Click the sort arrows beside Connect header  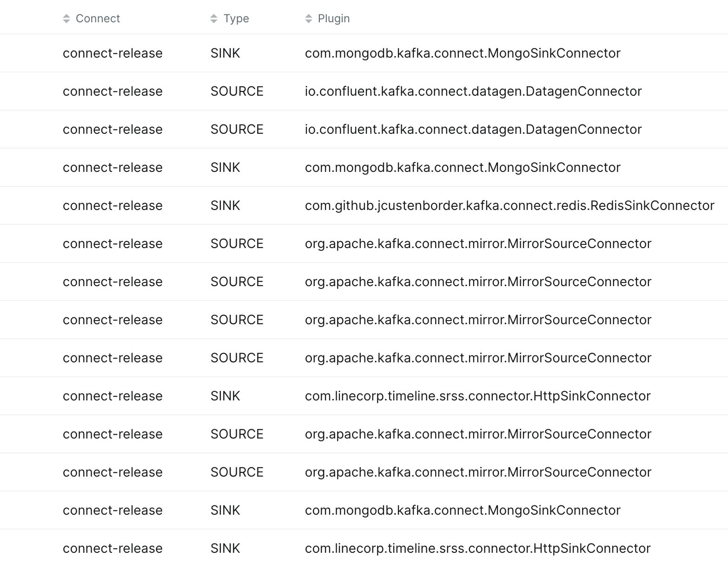66,19
